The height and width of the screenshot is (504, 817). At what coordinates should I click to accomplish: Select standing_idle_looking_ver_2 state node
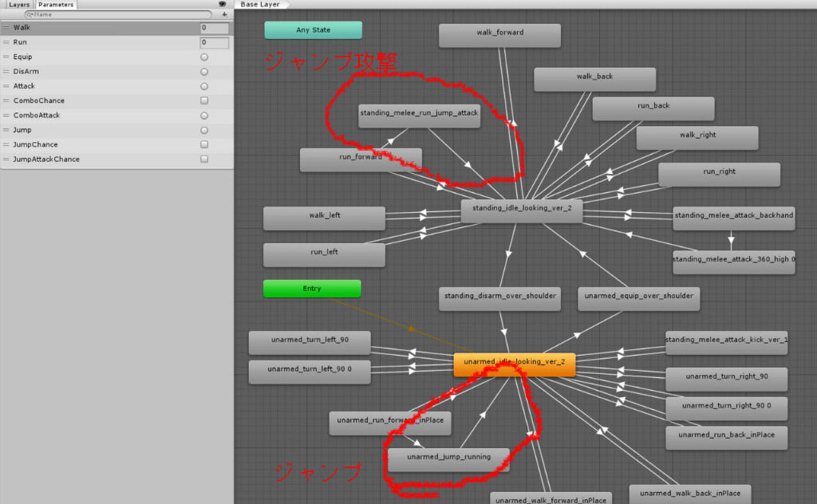click(522, 211)
